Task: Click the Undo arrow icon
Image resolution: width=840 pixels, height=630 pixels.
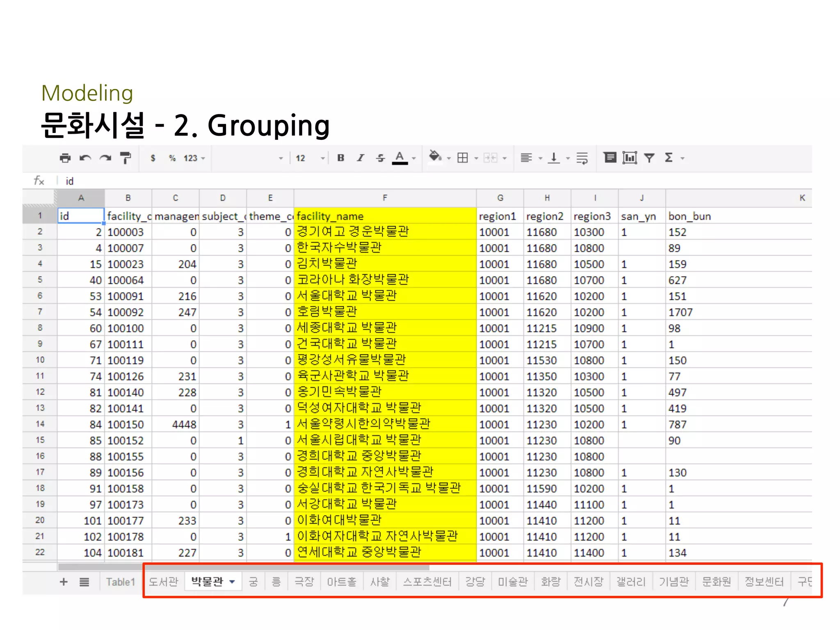Action: [85, 158]
